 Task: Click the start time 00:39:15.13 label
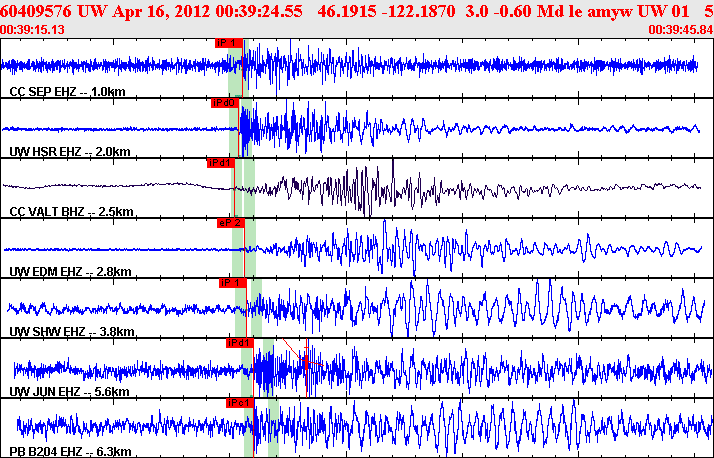(32, 30)
